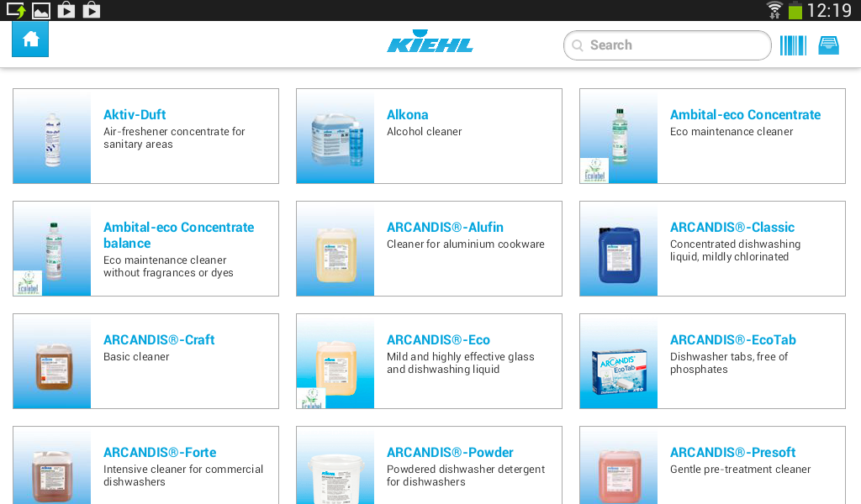Tap the Ambital-eco Concentrate balance bottle image
Viewport: 861px width, 504px height.
(x=54, y=251)
